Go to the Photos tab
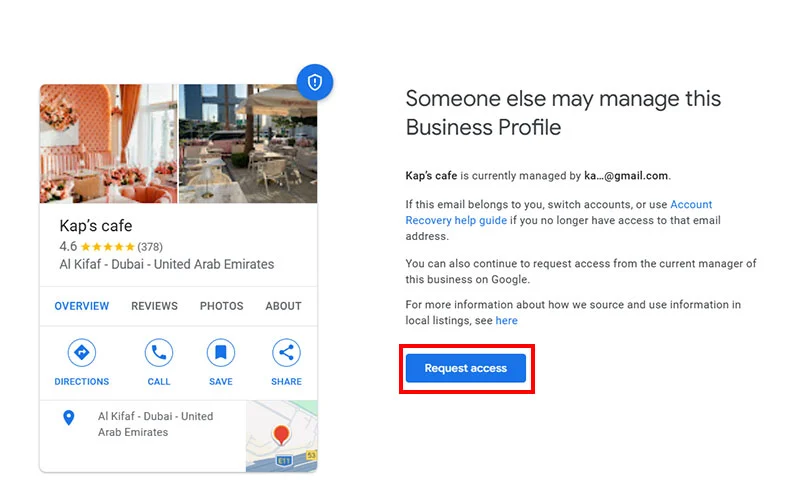The image size is (800, 500). [221, 306]
